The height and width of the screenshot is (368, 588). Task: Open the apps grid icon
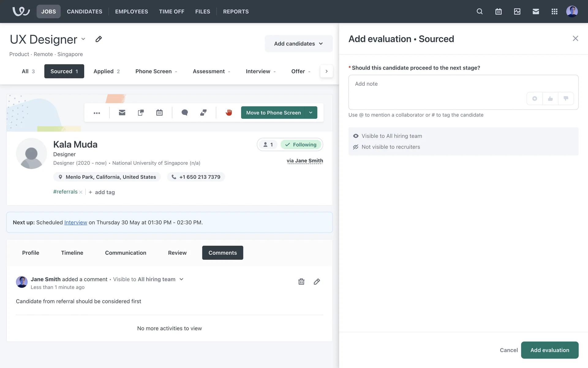554,12
